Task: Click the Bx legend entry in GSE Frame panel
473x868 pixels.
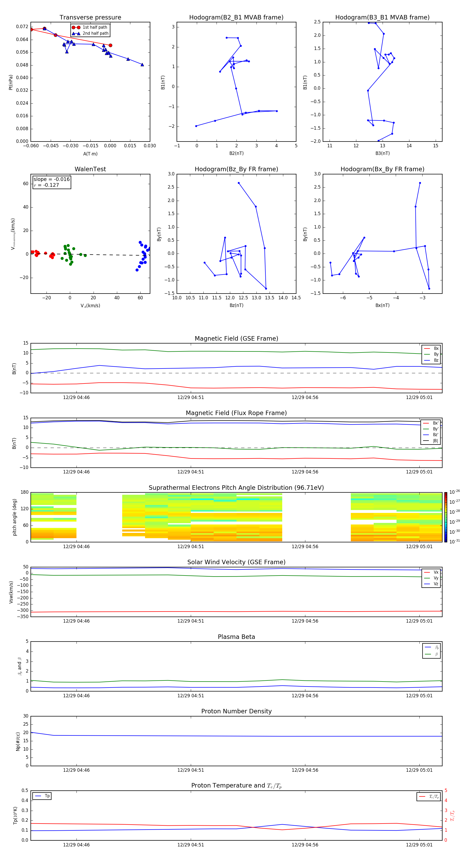Action: tap(431, 349)
